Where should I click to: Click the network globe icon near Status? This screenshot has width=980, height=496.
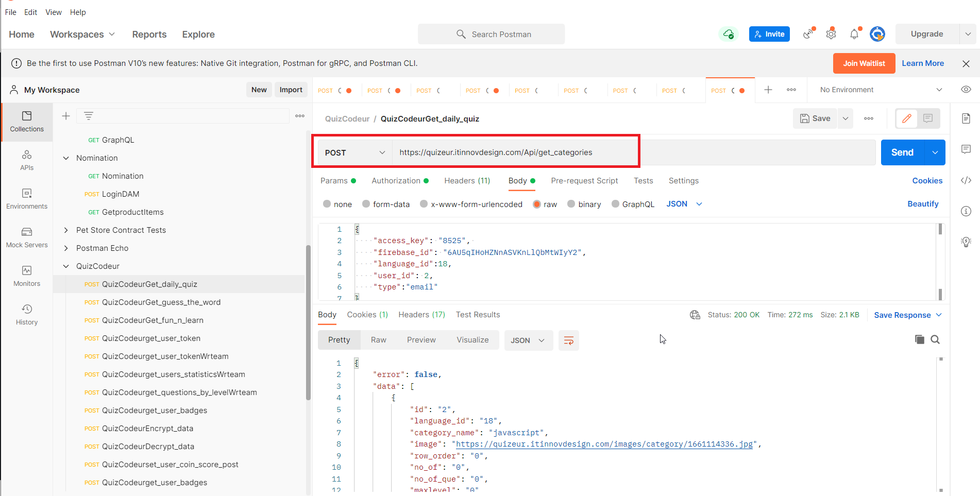click(695, 315)
